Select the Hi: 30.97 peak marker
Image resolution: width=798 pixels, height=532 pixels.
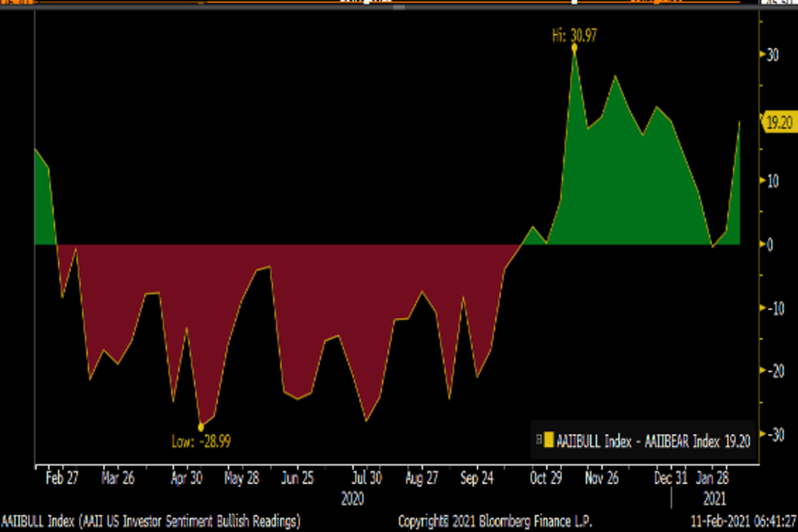click(574, 47)
